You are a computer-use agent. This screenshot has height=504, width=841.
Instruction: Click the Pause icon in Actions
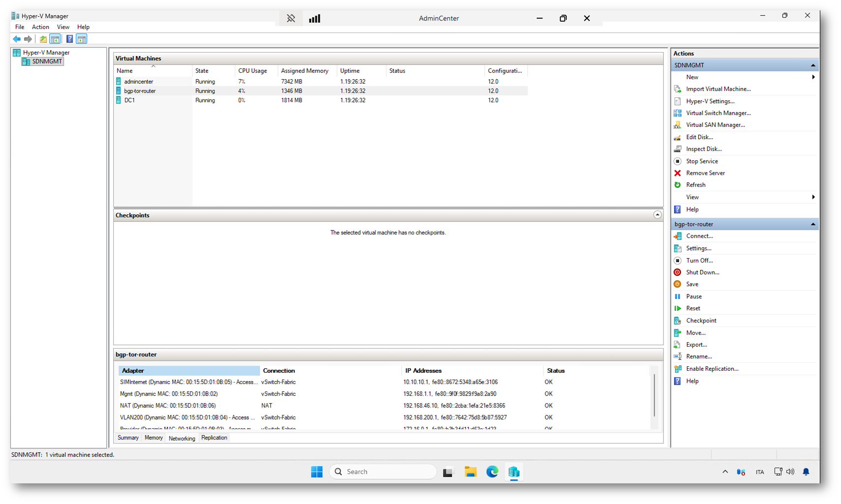678,296
